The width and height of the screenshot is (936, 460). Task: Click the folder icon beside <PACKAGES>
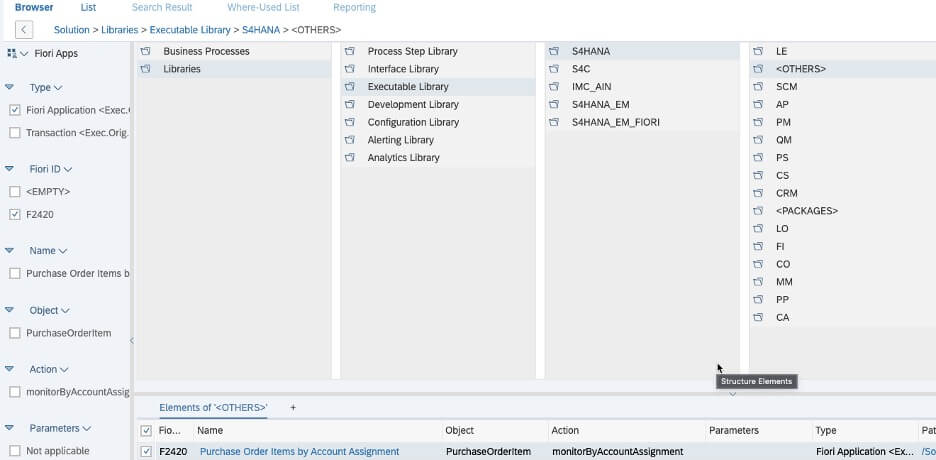pos(758,211)
